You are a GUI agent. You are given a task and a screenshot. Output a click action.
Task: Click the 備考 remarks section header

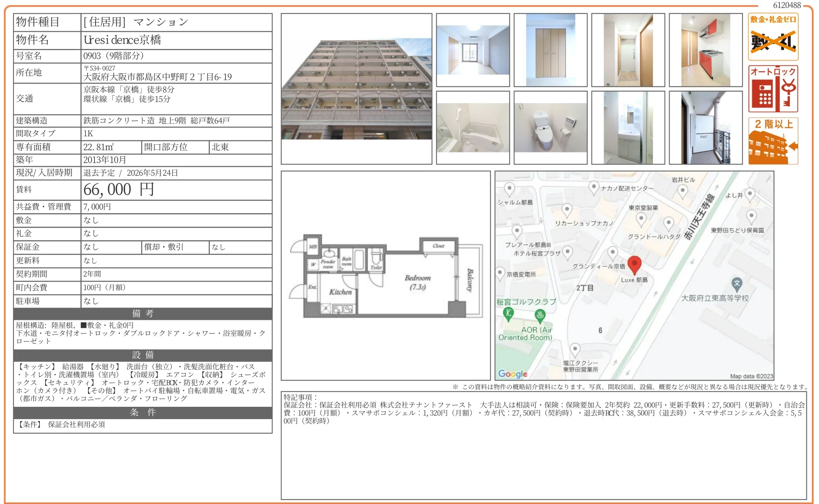142,314
